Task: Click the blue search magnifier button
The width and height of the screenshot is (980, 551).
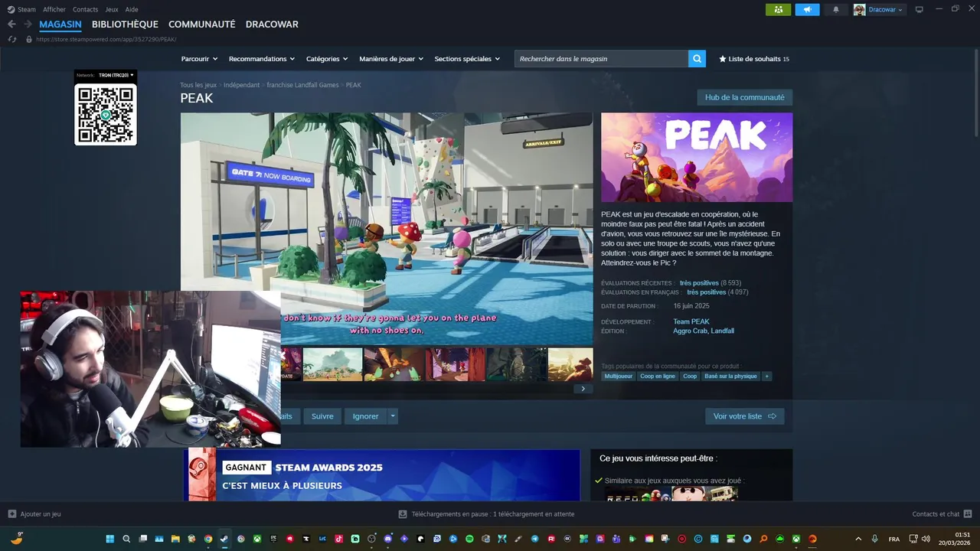Action: [x=697, y=59]
